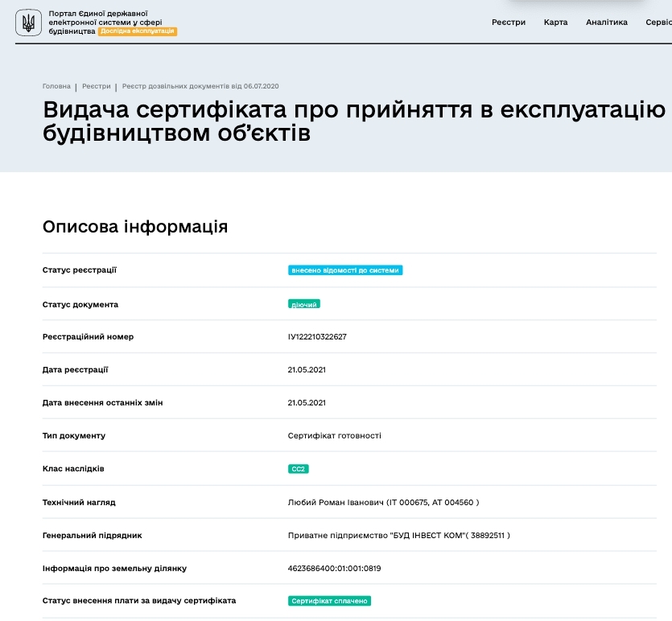Click the 'внесено відомості до системи' status badge

(345, 270)
